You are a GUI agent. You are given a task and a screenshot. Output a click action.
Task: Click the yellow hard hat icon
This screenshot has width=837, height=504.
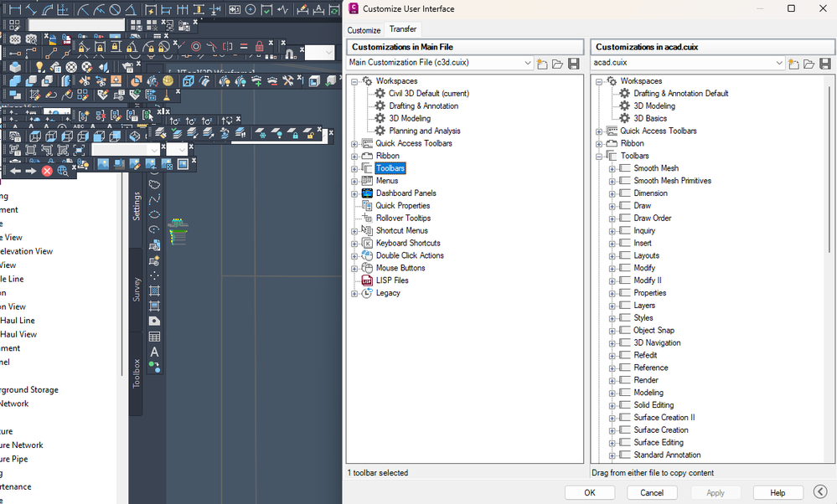point(168,81)
